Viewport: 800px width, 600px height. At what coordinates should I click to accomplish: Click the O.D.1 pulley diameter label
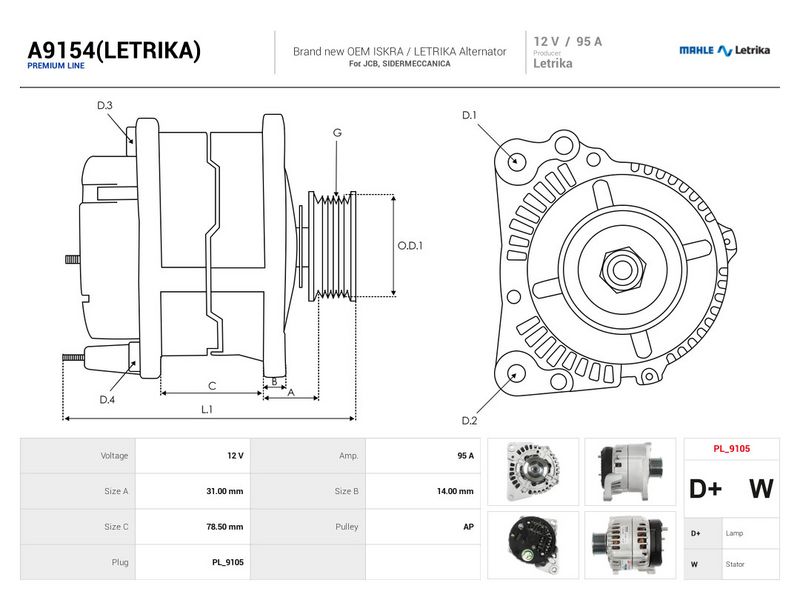410,245
